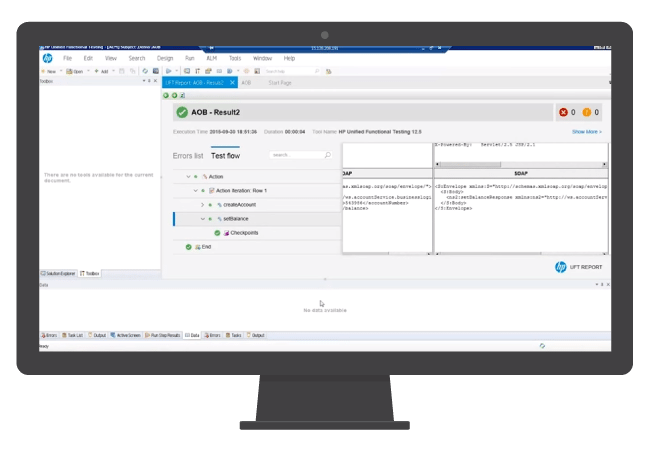Open the New button dropdown arrow
This screenshot has height=450, width=650.
tap(61, 71)
